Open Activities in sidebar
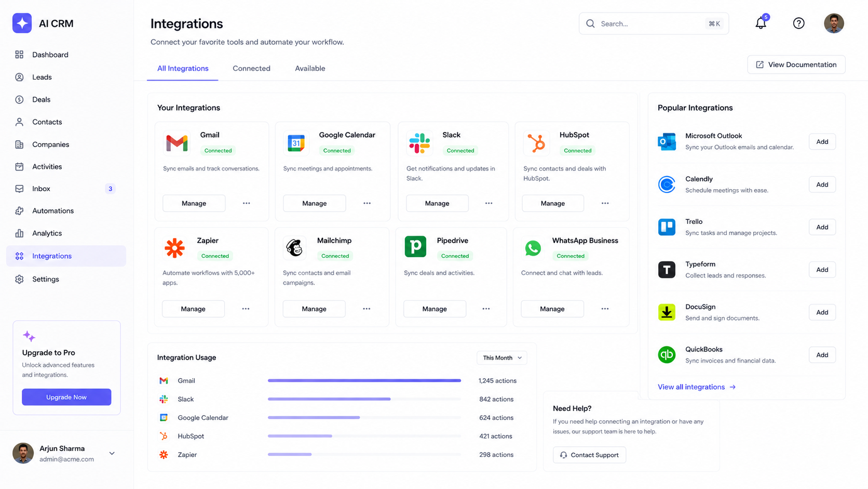The height and width of the screenshot is (489, 868). [x=66, y=166]
